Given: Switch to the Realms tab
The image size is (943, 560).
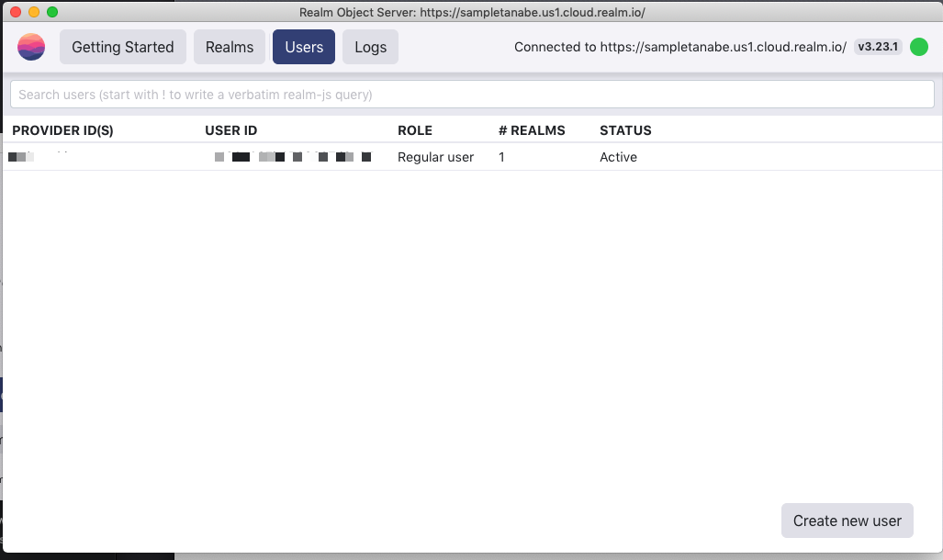Looking at the screenshot, I should pyautogui.click(x=229, y=46).
